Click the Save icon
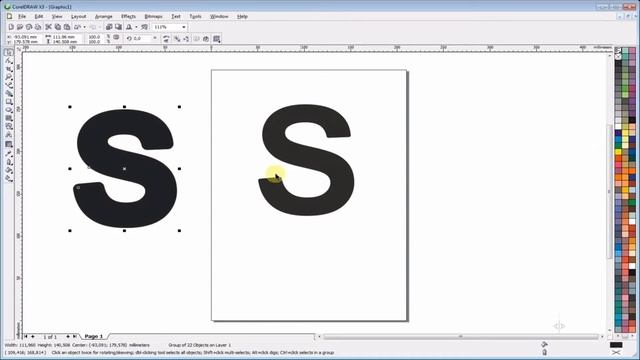Image resolution: width=640 pixels, height=360 pixels. click(29, 27)
